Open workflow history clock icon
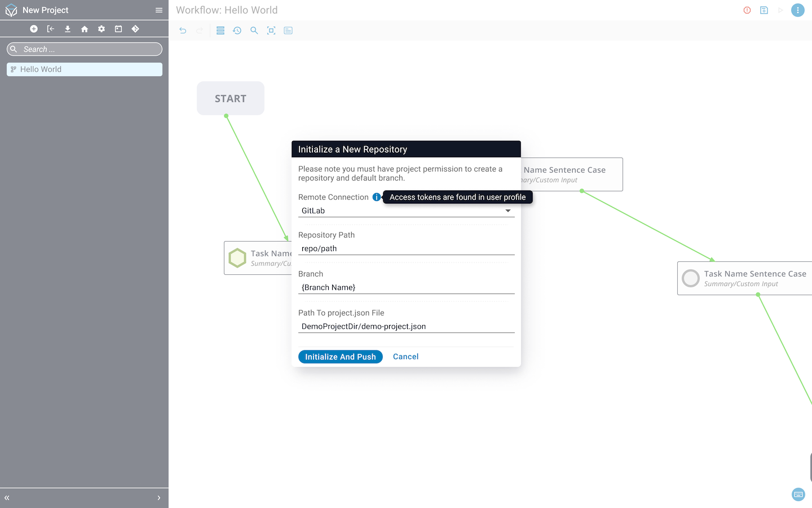This screenshot has width=812, height=508. [x=237, y=30]
